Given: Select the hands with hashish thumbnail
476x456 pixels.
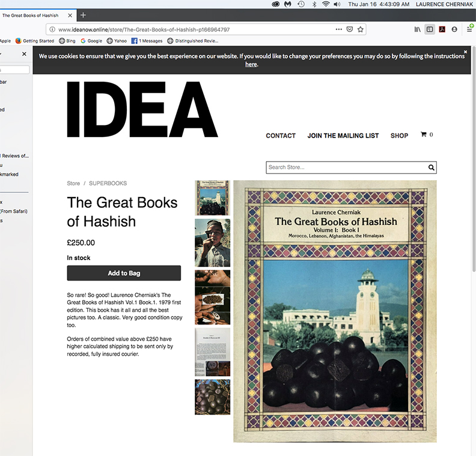Looking at the screenshot, I should [213, 297].
